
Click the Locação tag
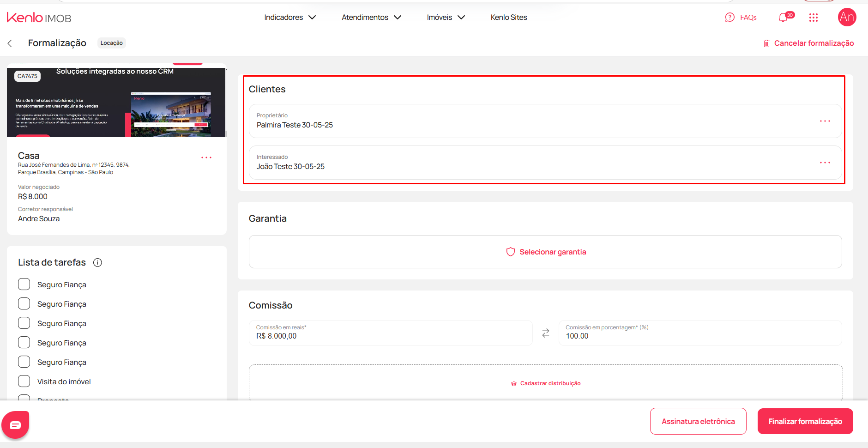[x=112, y=43]
